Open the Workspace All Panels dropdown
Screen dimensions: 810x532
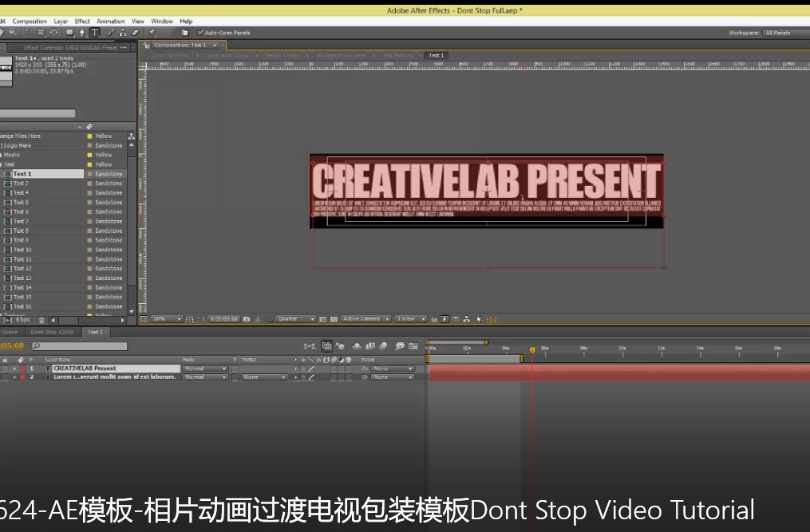[787, 33]
